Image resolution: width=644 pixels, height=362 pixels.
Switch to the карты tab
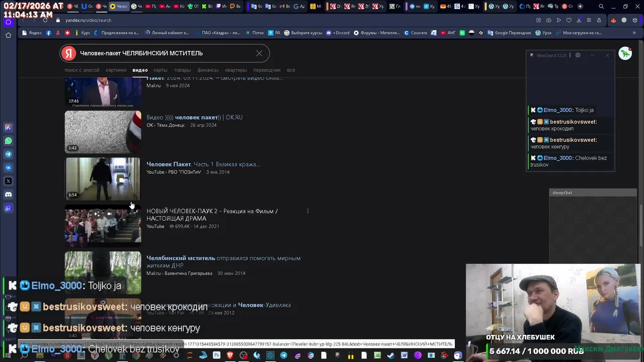(x=160, y=70)
